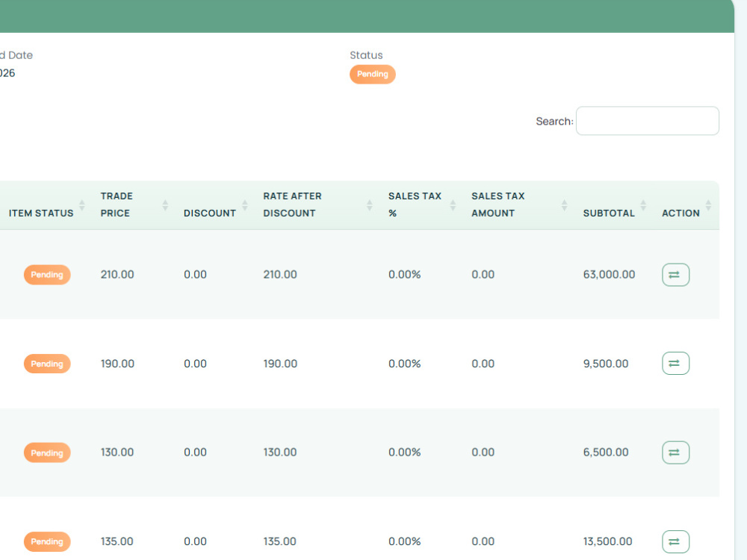
Task: Click trade price 210.00 cell
Action: point(117,275)
